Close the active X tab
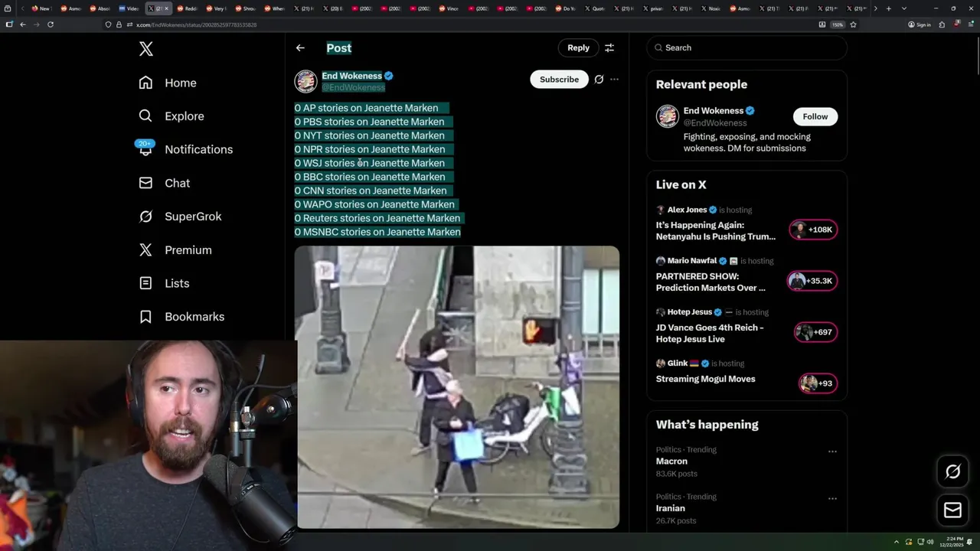The width and height of the screenshot is (980, 551). pos(166,8)
